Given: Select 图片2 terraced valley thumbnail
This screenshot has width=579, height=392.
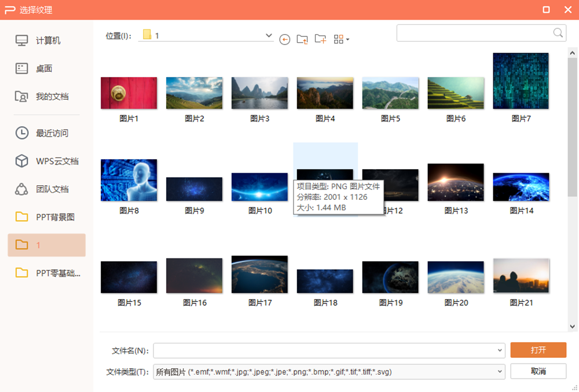Looking at the screenshot, I should point(194,93).
